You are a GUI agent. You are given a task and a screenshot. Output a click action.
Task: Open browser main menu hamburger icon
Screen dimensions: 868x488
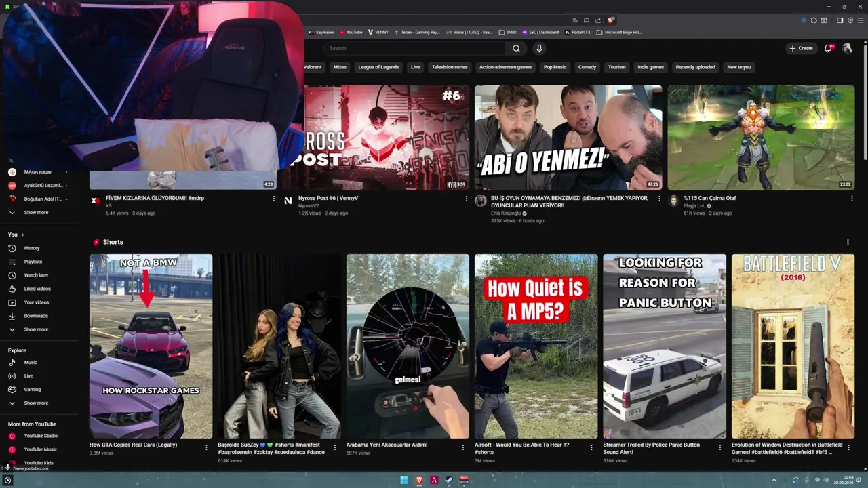click(x=861, y=20)
